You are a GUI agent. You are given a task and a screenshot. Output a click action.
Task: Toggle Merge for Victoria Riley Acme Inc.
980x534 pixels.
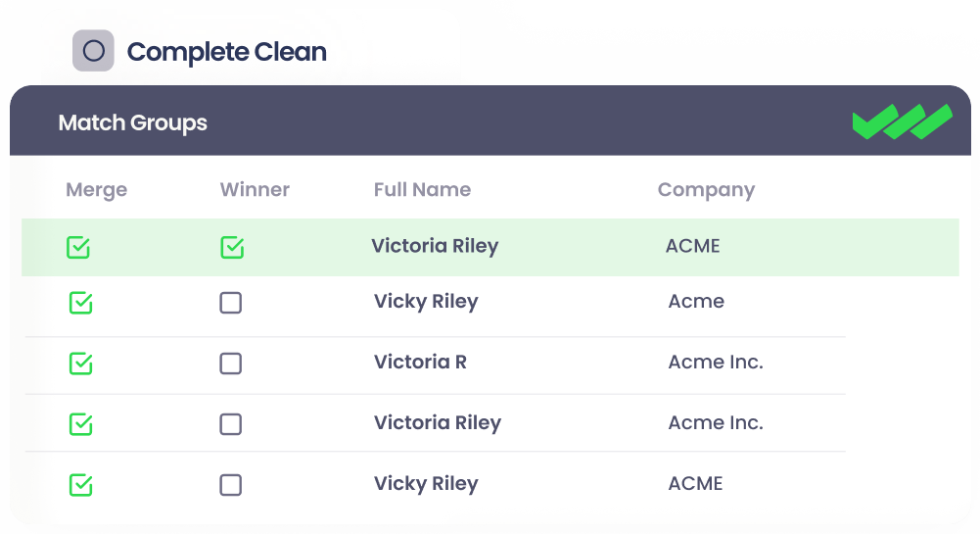pos(80,424)
